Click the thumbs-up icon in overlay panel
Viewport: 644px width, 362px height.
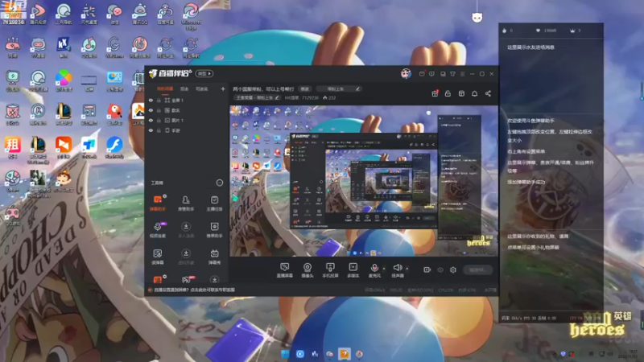click(505, 31)
